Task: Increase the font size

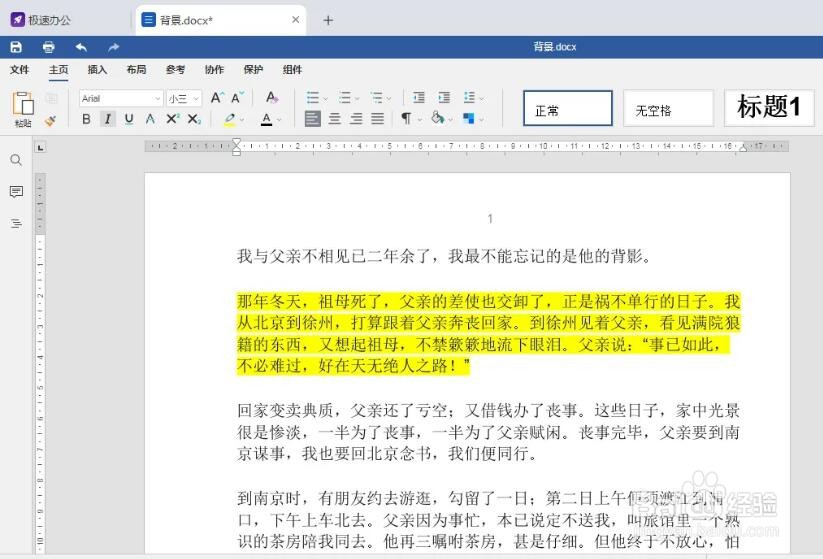Action: (217, 98)
